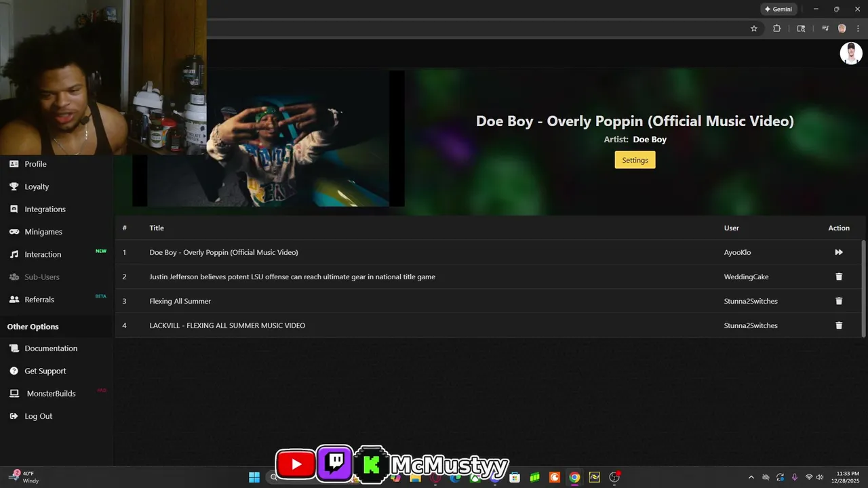Open the Chrome profile avatar in the toolbar
The image size is (868, 488).
pyautogui.click(x=842, y=28)
